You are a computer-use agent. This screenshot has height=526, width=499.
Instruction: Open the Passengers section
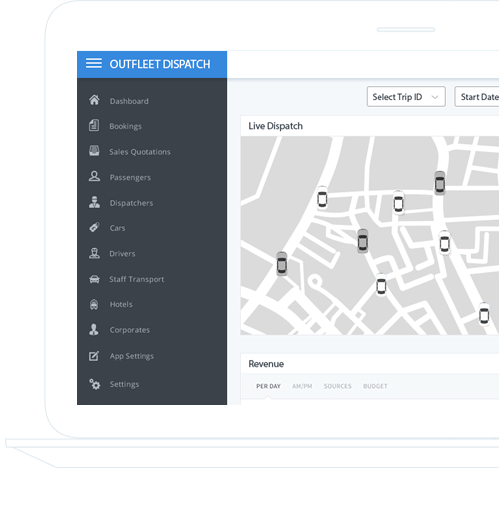130,177
